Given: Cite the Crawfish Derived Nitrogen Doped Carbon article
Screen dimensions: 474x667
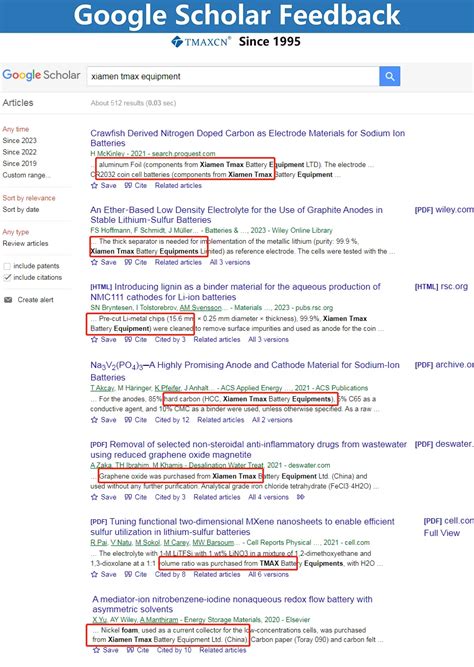Looking at the screenshot, I should tap(136, 185).
